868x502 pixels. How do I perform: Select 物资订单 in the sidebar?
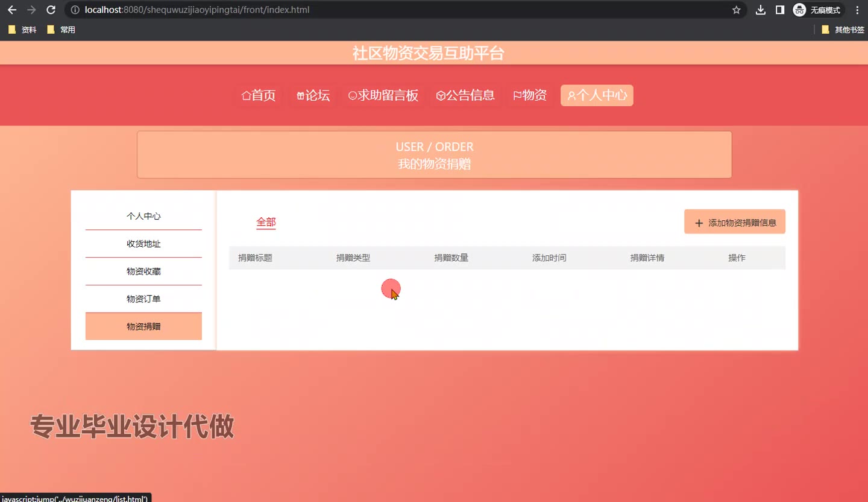coord(143,299)
